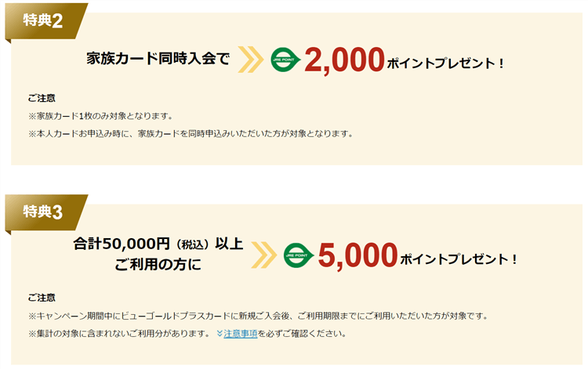Click the ご注意 heading under 特典2
The width and height of the screenshot is (588, 369).
click(42, 99)
